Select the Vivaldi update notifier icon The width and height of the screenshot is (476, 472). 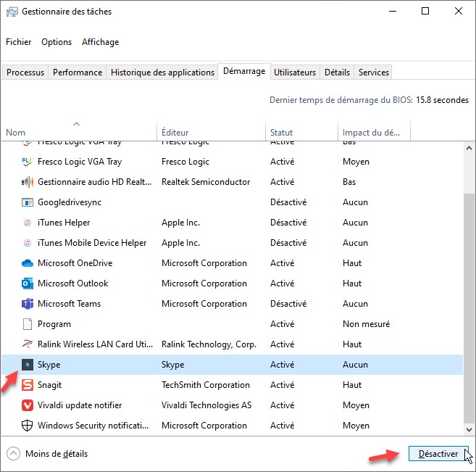pyautogui.click(x=28, y=405)
